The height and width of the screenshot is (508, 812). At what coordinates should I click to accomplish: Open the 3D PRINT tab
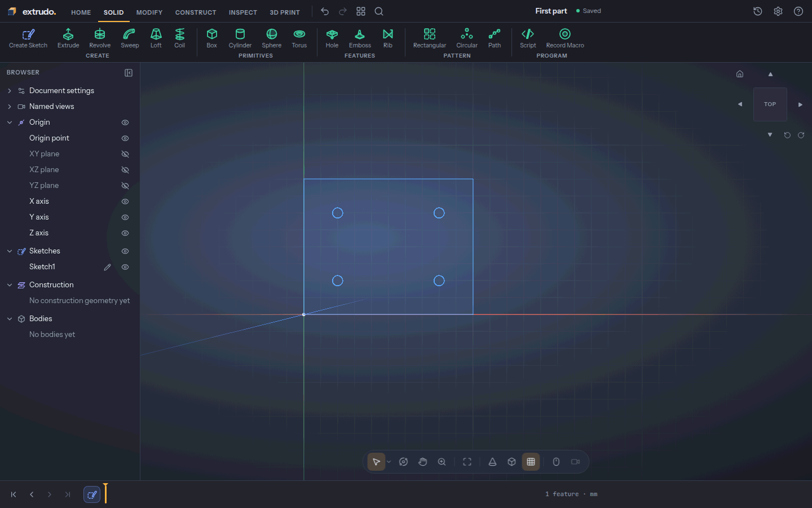pyautogui.click(x=285, y=12)
